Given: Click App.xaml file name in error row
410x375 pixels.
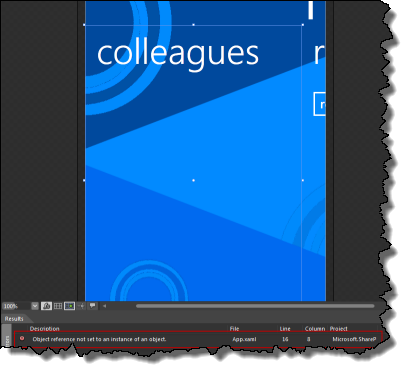Looking at the screenshot, I should [244, 339].
